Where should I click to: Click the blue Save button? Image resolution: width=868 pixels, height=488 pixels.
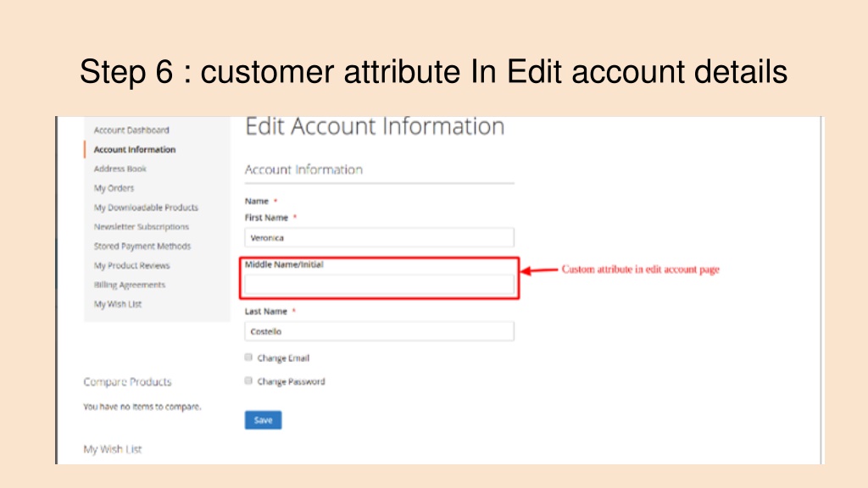(263, 420)
